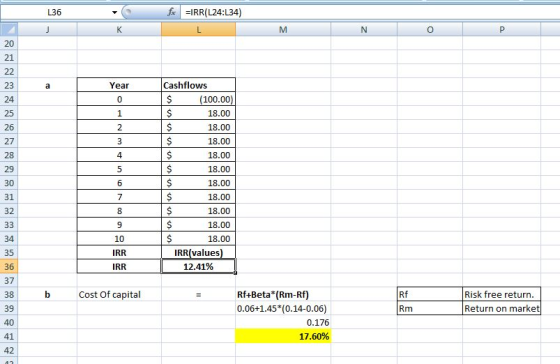Image resolution: width=560 pixels, height=364 pixels.
Task: Click the Select All corner button
Action: pyautogui.click(x=9, y=29)
